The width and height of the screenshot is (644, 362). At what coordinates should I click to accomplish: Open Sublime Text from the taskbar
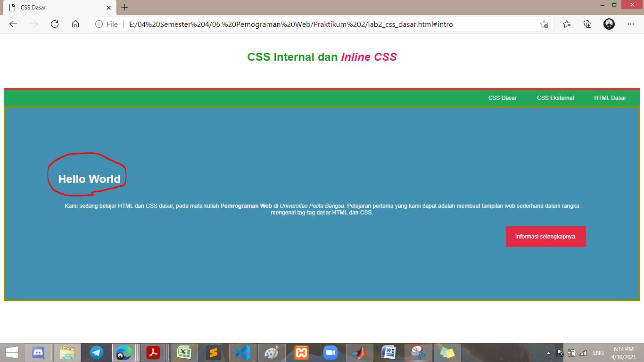point(213,352)
